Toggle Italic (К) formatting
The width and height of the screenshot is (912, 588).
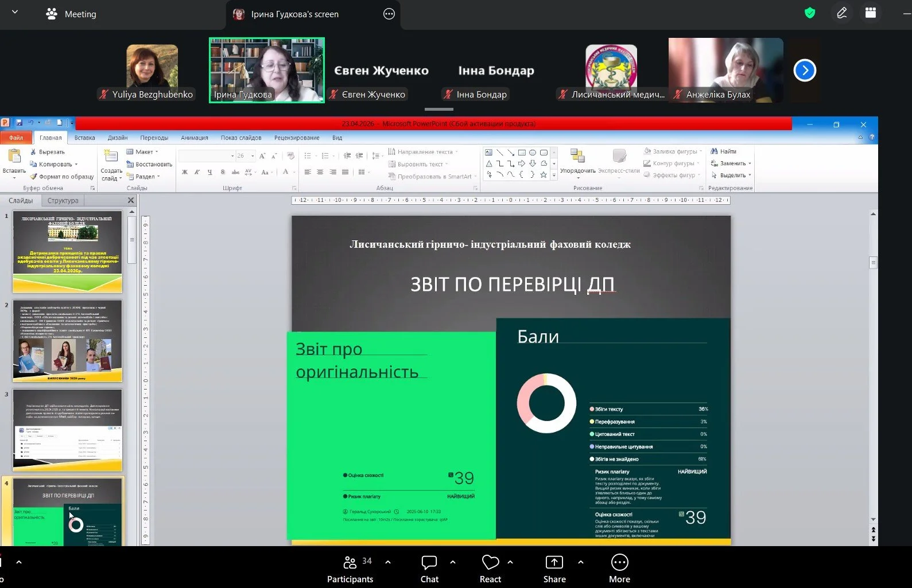[197, 172]
